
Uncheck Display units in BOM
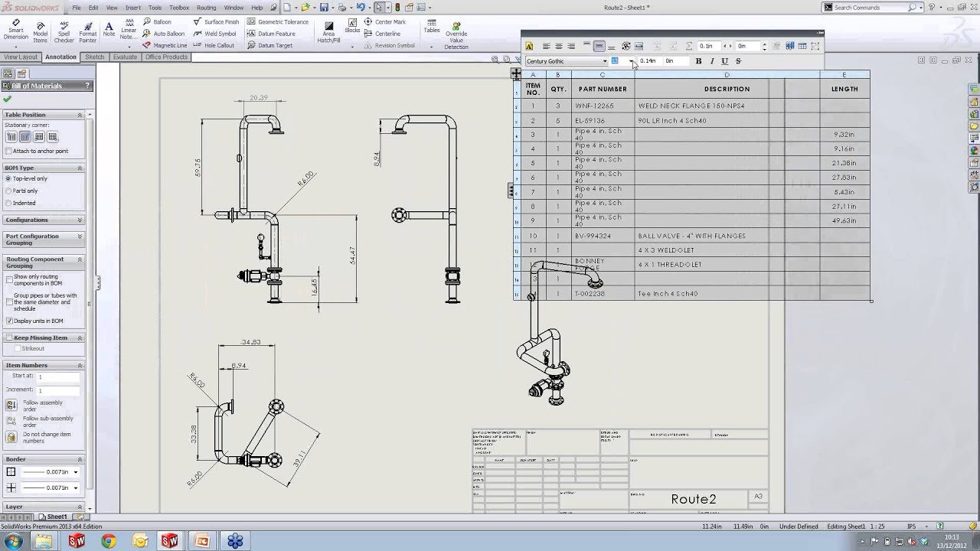[9, 321]
